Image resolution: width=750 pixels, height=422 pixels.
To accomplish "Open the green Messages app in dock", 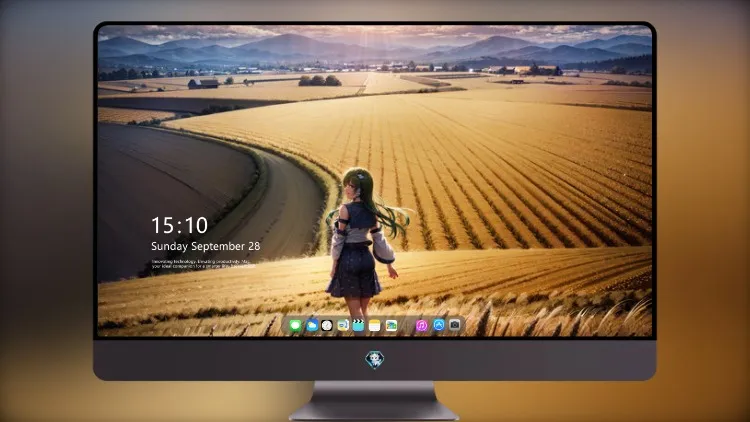I will point(295,326).
